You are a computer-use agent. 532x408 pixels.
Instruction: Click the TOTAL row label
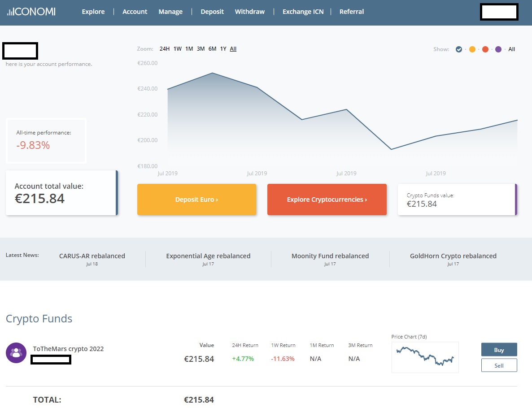click(x=47, y=400)
